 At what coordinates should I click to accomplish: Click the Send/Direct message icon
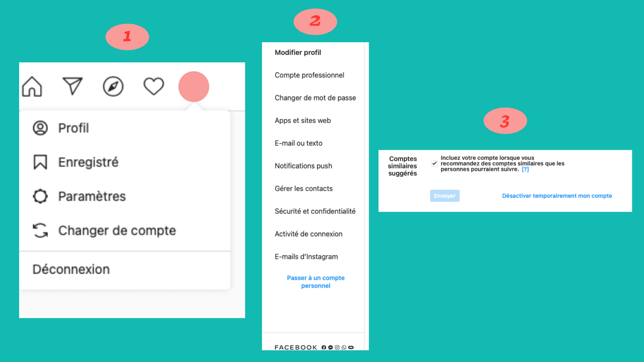(73, 86)
